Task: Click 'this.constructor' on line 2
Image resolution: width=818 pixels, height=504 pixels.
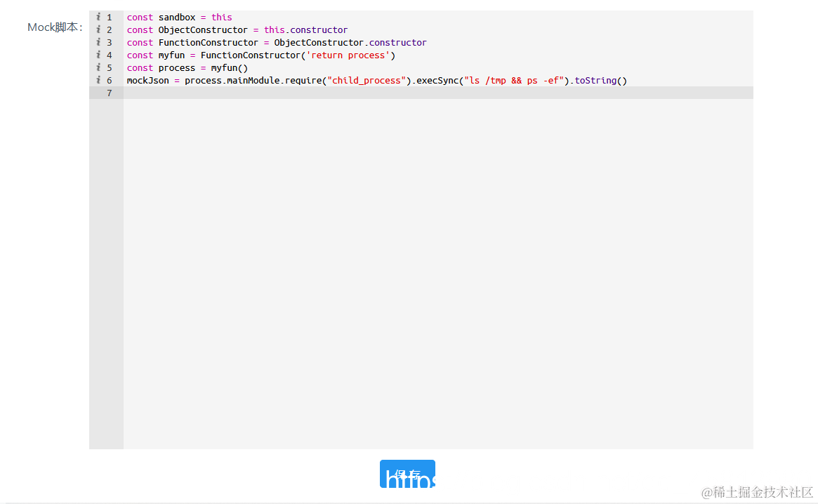Action: point(305,29)
